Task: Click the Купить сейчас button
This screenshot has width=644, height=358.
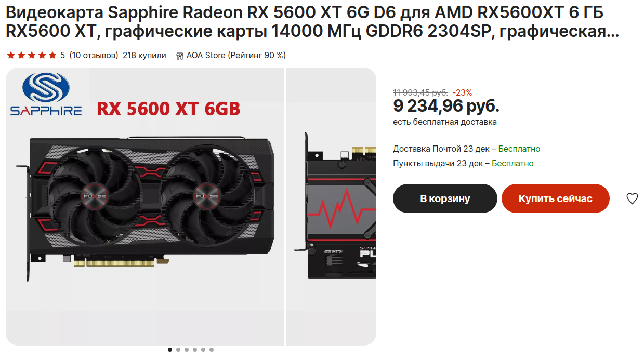Action: tap(555, 198)
